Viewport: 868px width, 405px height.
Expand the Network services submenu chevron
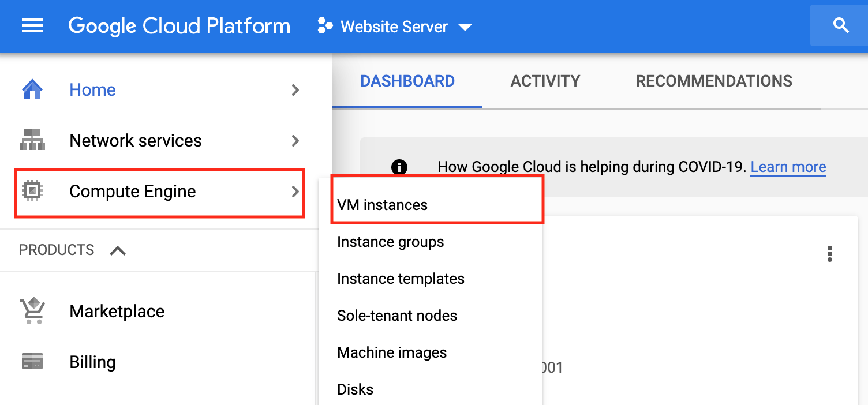click(x=295, y=141)
